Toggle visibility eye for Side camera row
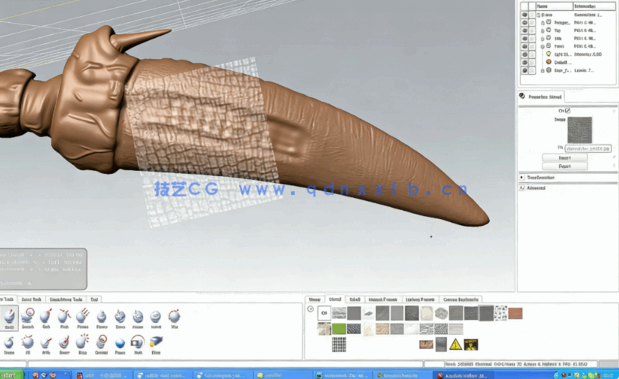 [525, 38]
